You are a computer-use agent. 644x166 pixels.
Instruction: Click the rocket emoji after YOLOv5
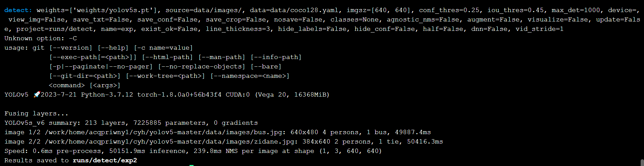[37, 95]
